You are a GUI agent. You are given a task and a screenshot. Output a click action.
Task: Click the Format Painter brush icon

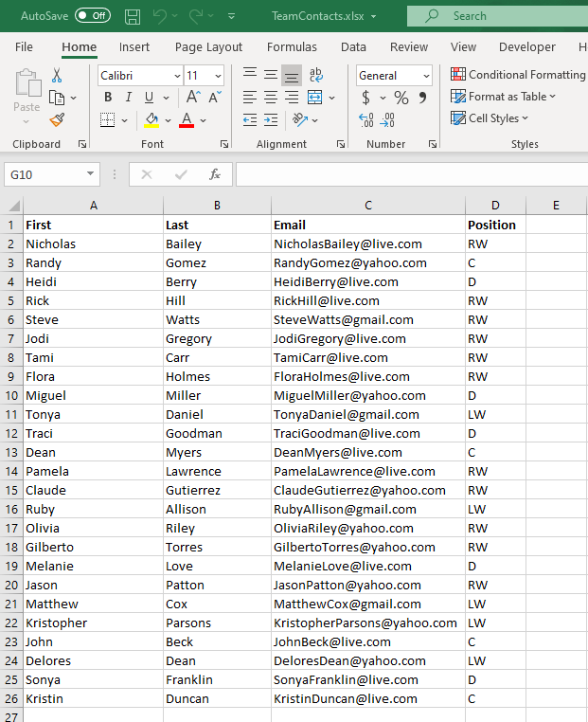pyautogui.click(x=57, y=120)
